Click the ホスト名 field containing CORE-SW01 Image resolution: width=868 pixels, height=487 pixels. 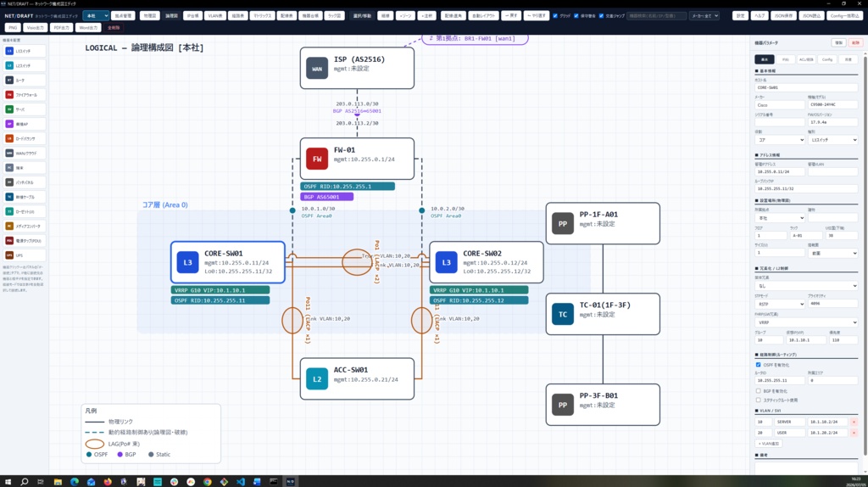coord(806,87)
